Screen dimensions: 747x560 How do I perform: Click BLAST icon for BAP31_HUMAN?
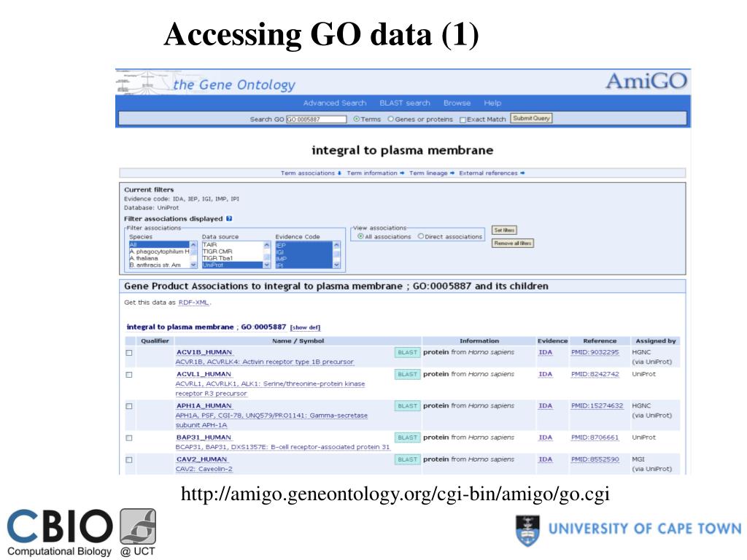[407, 437]
